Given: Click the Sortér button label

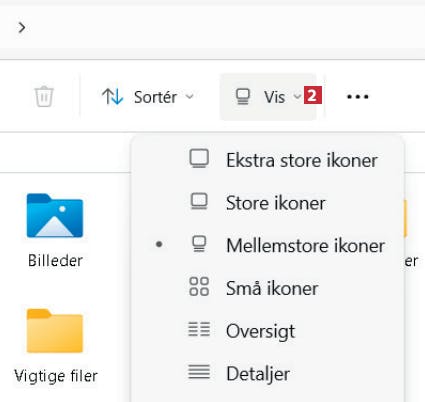Looking at the screenshot, I should click(155, 97).
